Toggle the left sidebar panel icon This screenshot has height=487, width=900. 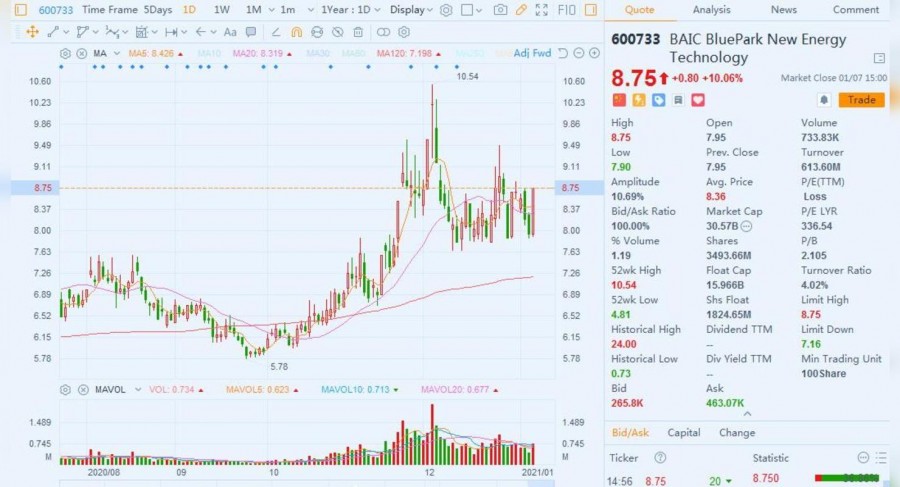21,10
